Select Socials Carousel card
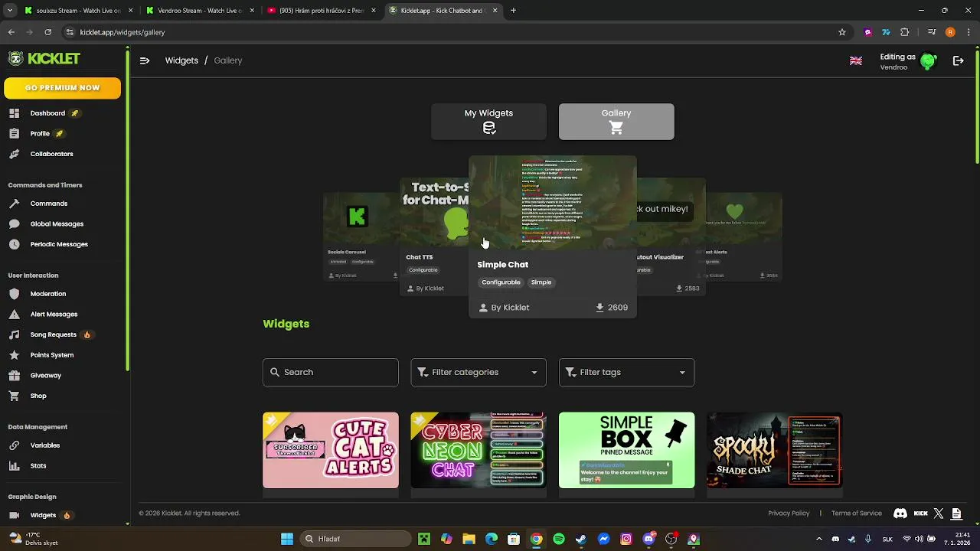This screenshot has width=980, height=551. tap(361, 236)
